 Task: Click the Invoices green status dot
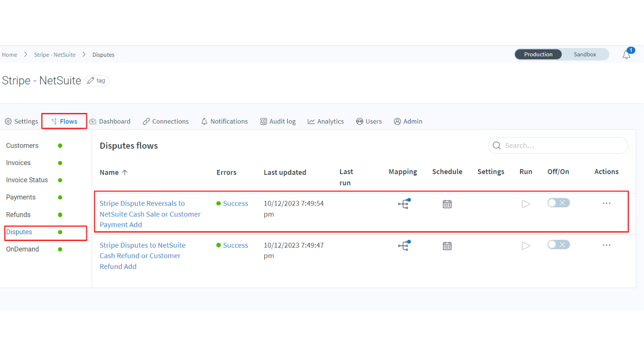(60, 163)
